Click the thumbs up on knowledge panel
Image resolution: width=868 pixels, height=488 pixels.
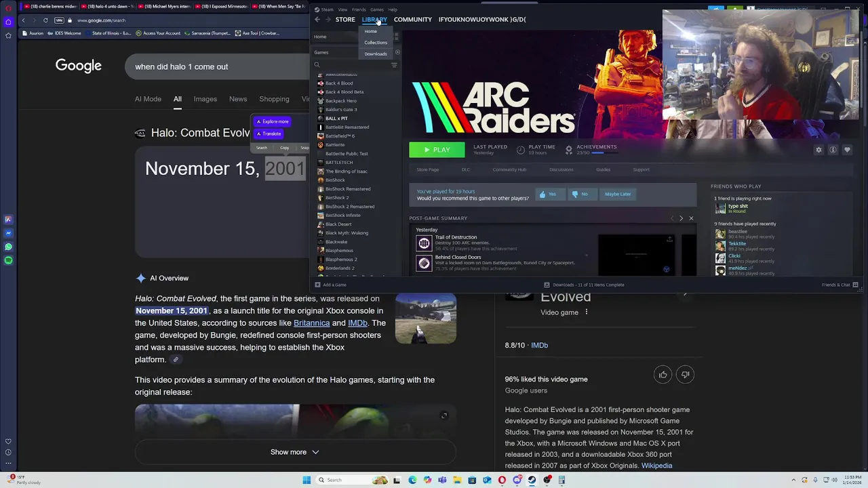tap(663, 375)
